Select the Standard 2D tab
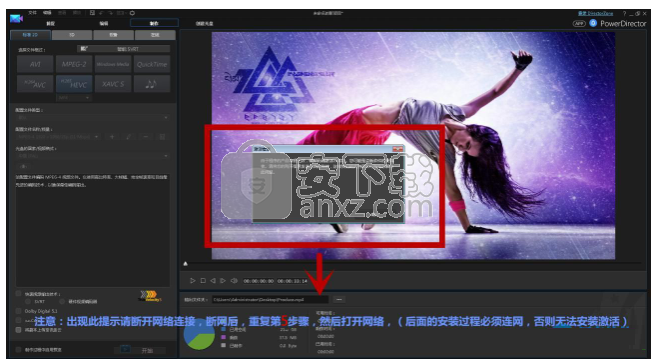The image size is (658, 361). click(30, 35)
